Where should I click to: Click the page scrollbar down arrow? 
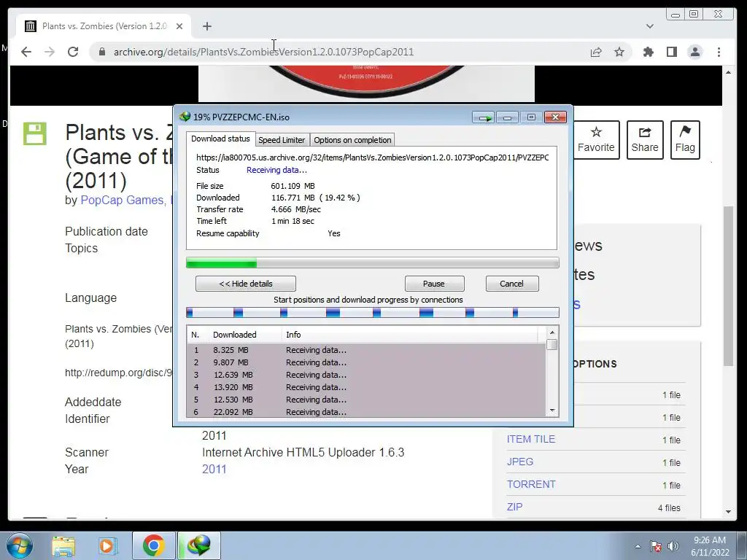click(x=728, y=512)
